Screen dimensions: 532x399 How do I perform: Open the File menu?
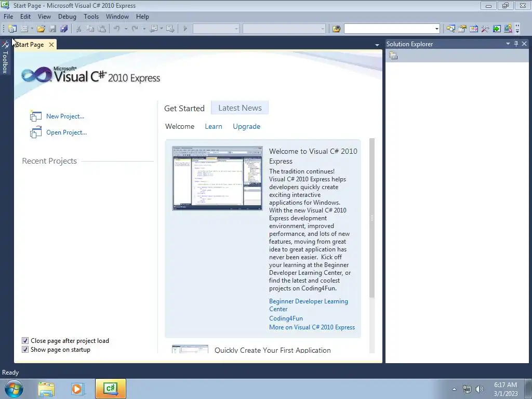(x=8, y=16)
